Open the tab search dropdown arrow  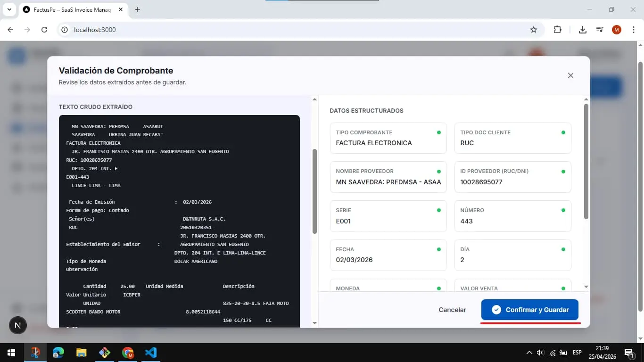click(x=9, y=9)
